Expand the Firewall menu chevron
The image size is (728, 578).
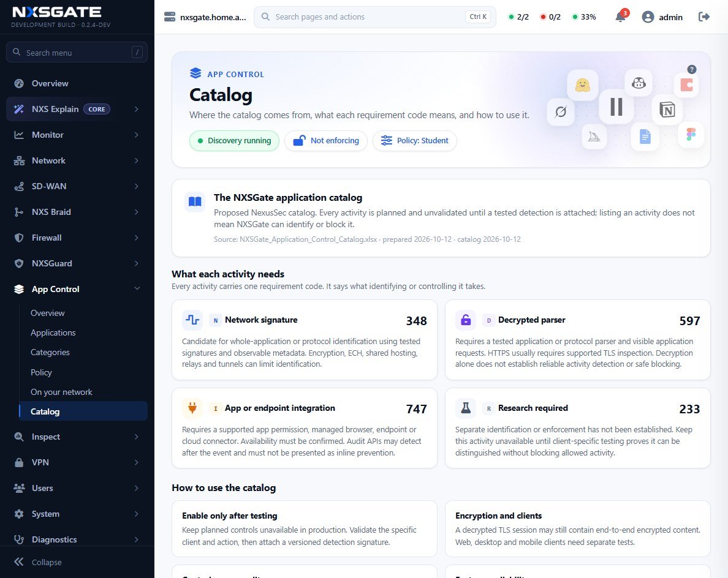click(x=137, y=238)
